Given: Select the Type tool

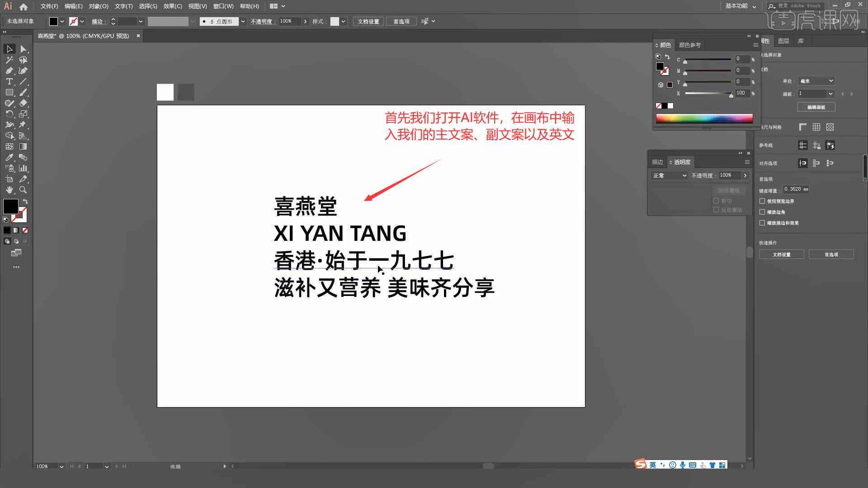Looking at the screenshot, I should [8, 82].
